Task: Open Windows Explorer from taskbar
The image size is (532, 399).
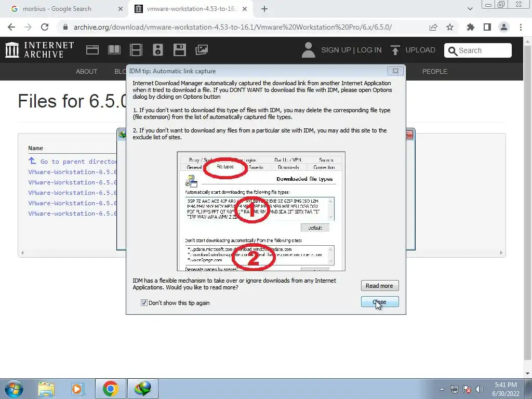Action: pos(46,389)
